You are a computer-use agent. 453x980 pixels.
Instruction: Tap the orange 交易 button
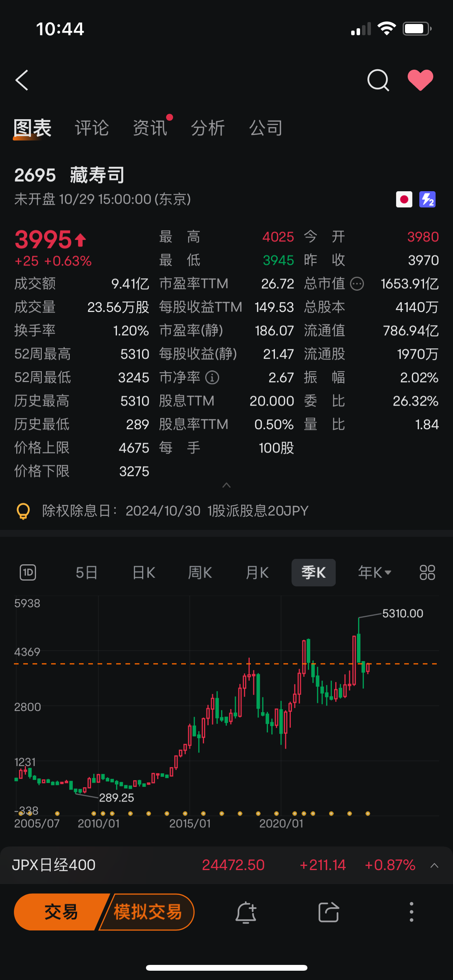60,912
